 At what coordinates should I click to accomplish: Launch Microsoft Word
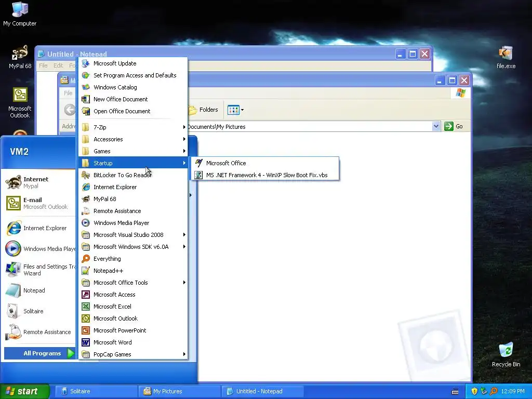(x=133, y=342)
